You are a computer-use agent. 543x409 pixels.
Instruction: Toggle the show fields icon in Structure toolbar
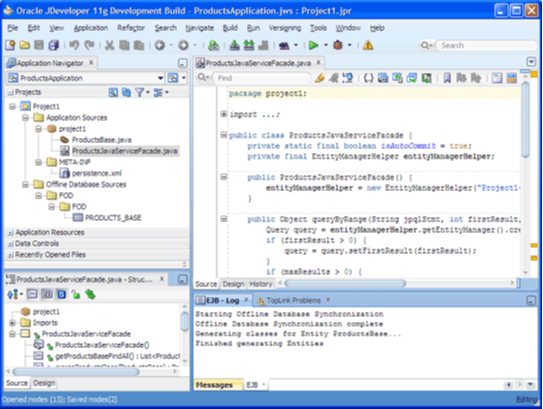32,294
